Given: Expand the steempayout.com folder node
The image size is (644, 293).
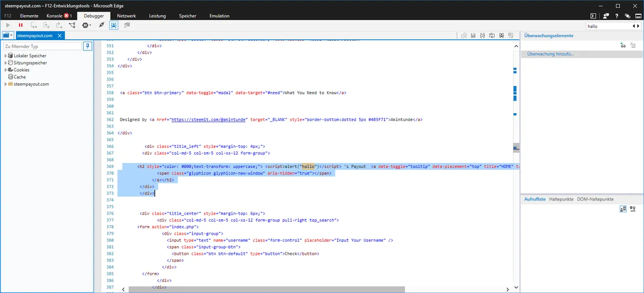Looking at the screenshot, I should tap(6, 84).
